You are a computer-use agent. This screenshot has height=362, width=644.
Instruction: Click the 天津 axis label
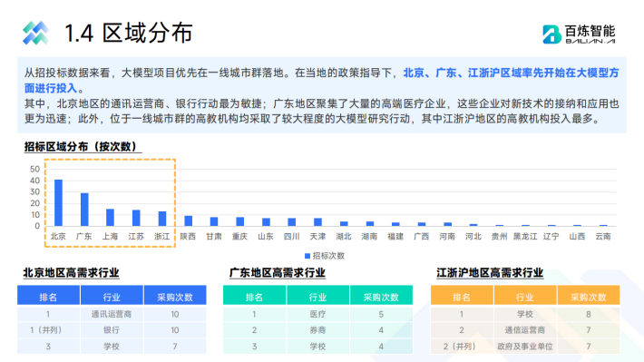(x=317, y=236)
